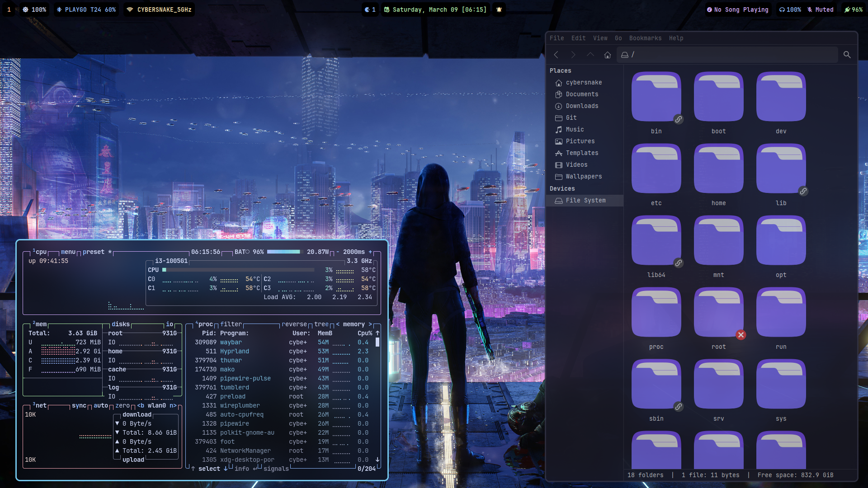
Task: Open the boot folder icon
Action: (x=719, y=97)
